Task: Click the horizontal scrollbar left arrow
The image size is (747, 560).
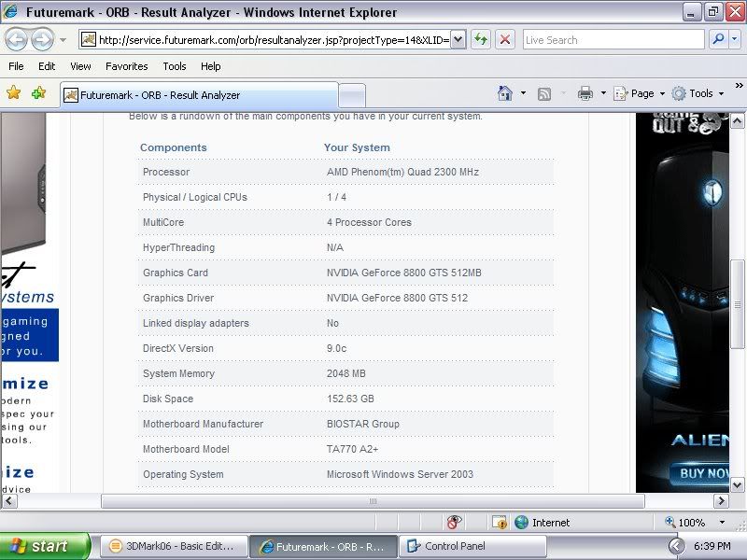Action: 9,501
